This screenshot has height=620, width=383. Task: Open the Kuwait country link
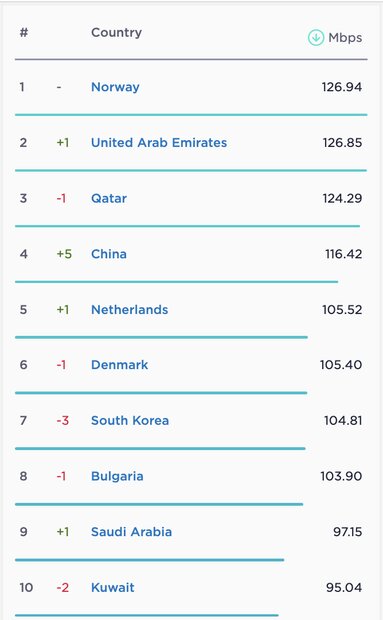(113, 588)
